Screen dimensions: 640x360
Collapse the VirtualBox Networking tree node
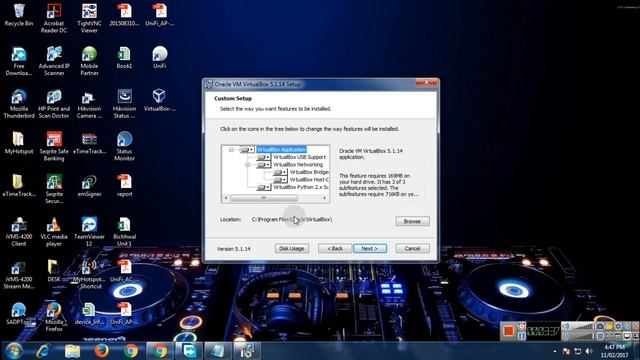coord(248,164)
